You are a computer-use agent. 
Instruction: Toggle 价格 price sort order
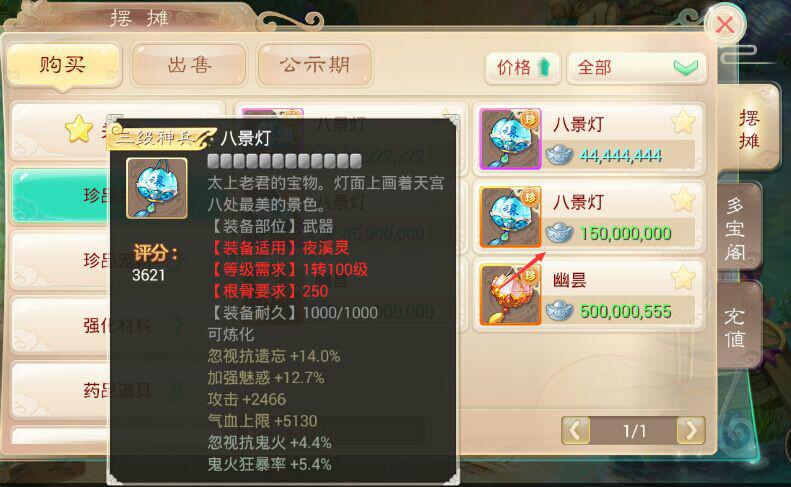[x=523, y=67]
